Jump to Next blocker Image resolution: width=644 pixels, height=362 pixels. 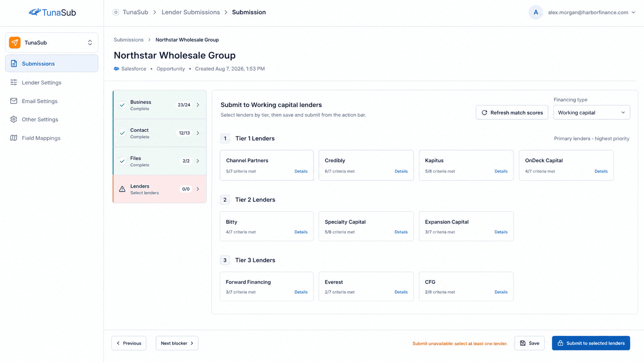pos(177,343)
